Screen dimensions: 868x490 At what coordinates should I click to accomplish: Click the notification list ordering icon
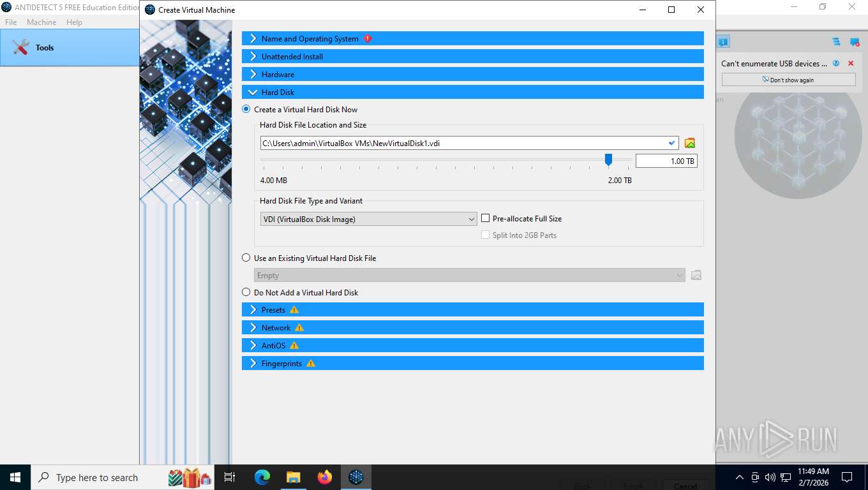836,42
